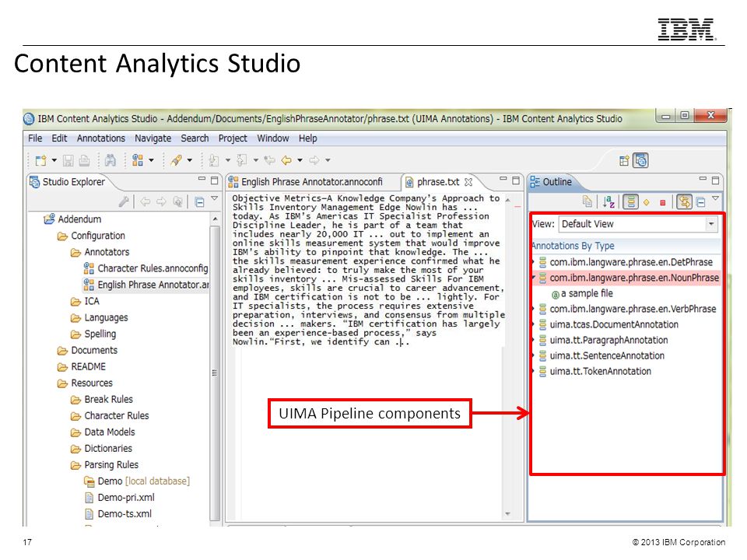Toggle alphabetical sort in Outline

pyautogui.click(x=608, y=202)
